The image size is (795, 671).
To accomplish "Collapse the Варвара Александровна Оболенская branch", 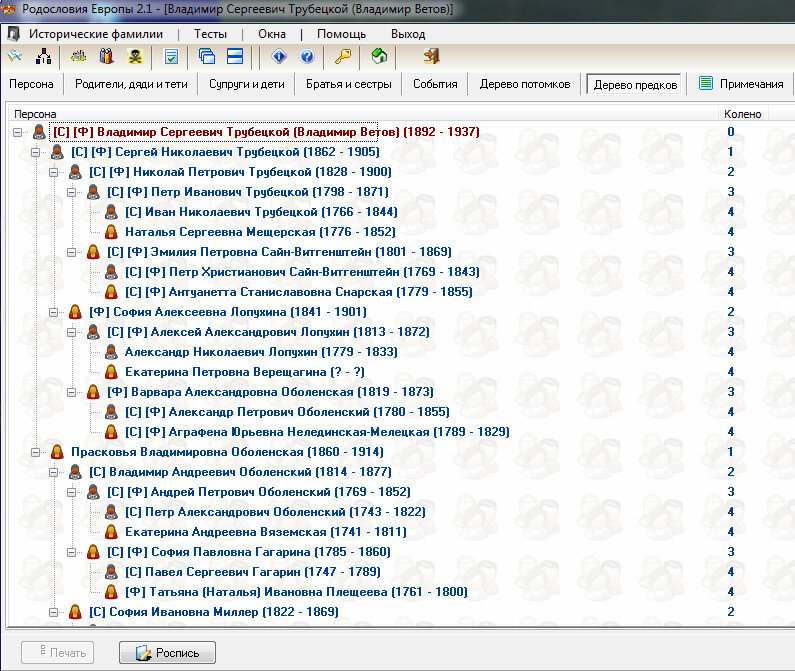I will pyautogui.click(x=71, y=392).
